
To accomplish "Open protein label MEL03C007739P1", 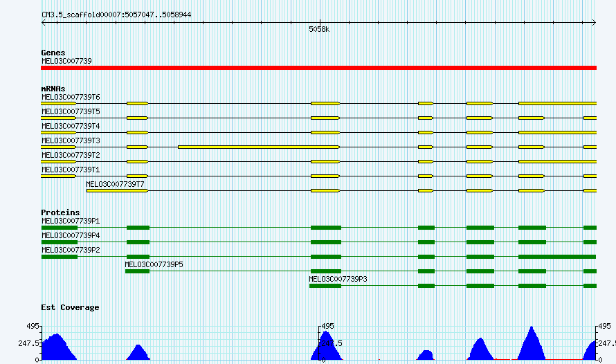I will point(71,221).
